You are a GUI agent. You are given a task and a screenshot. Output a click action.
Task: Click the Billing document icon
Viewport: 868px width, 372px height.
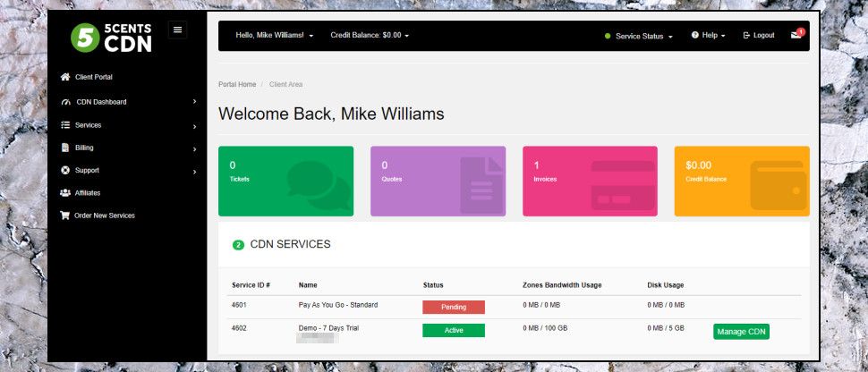tap(64, 148)
